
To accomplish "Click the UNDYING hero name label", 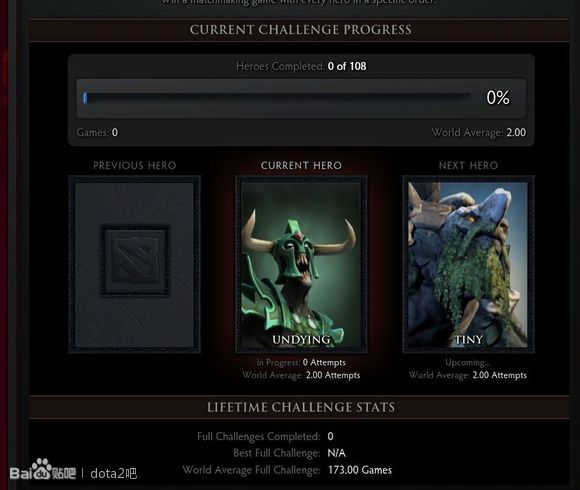I will pos(301,339).
